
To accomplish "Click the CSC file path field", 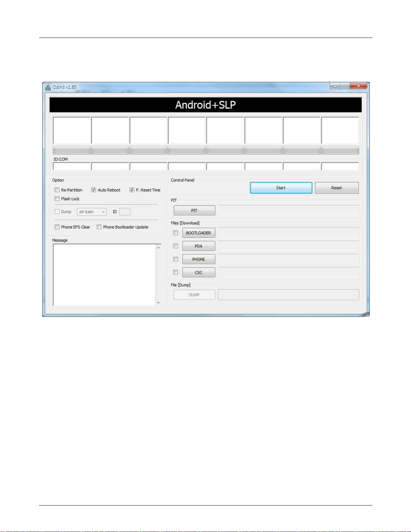I will tap(289, 272).
